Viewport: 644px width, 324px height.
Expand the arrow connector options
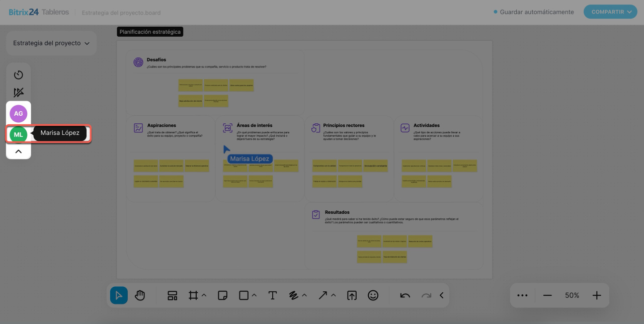pos(333,295)
